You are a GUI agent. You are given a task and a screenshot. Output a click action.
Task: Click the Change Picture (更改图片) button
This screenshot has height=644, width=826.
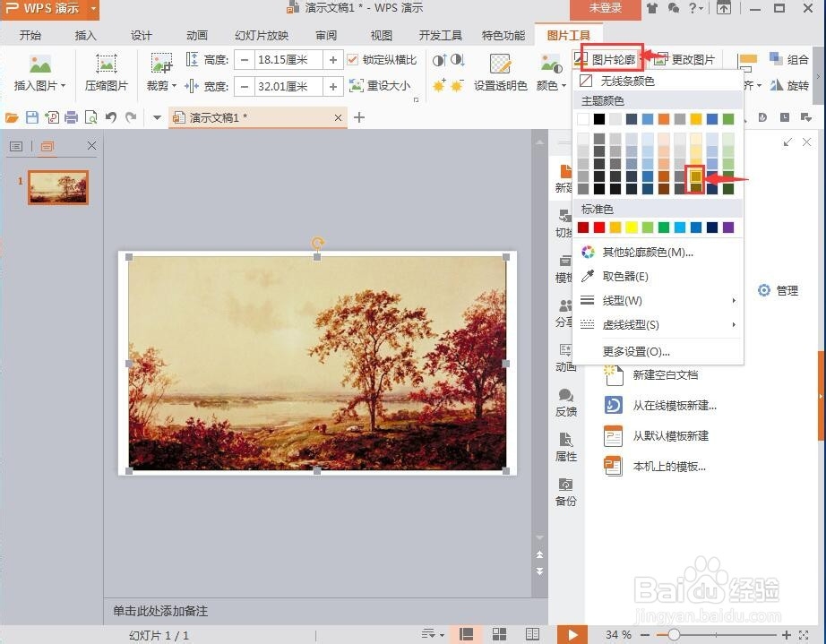click(684, 59)
